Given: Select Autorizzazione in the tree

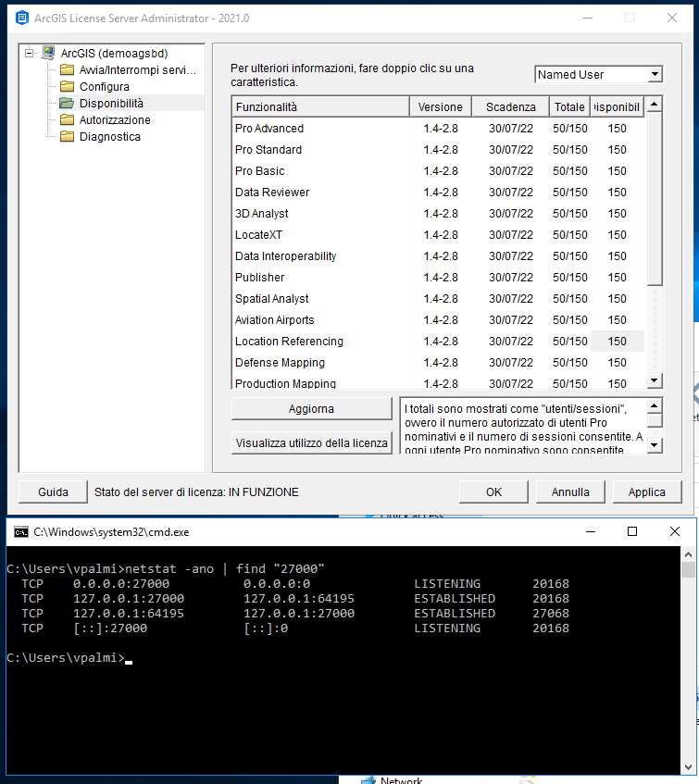Looking at the screenshot, I should pos(115,120).
